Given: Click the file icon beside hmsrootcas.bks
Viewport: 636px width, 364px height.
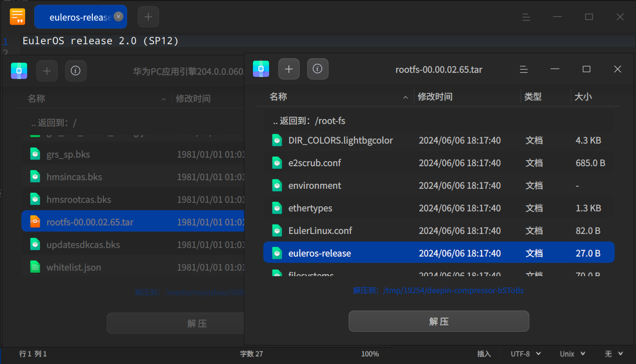Looking at the screenshot, I should click(35, 199).
